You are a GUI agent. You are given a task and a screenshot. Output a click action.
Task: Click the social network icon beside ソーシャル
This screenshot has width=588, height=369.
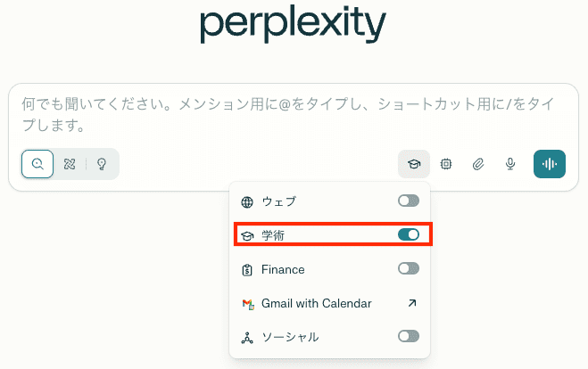click(247, 338)
